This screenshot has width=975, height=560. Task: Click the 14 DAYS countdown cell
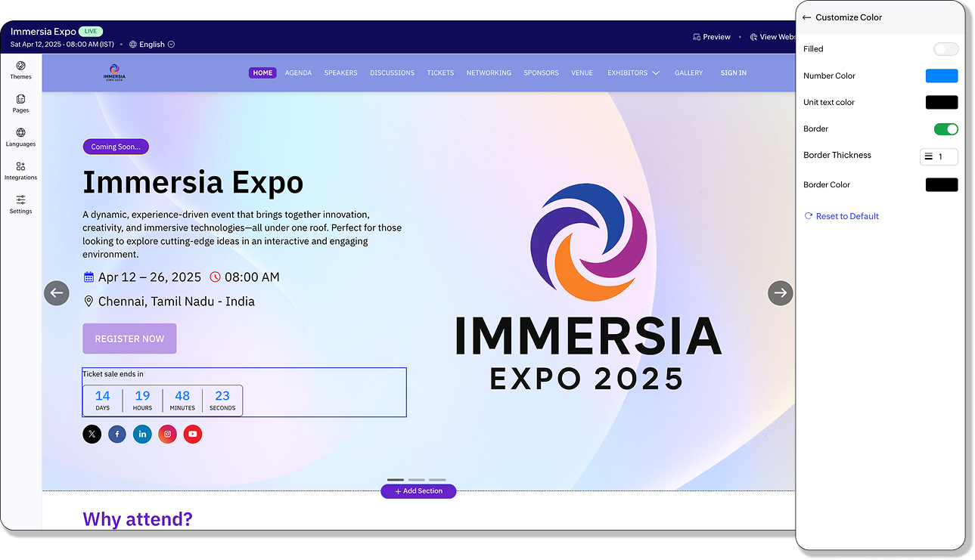pos(103,401)
